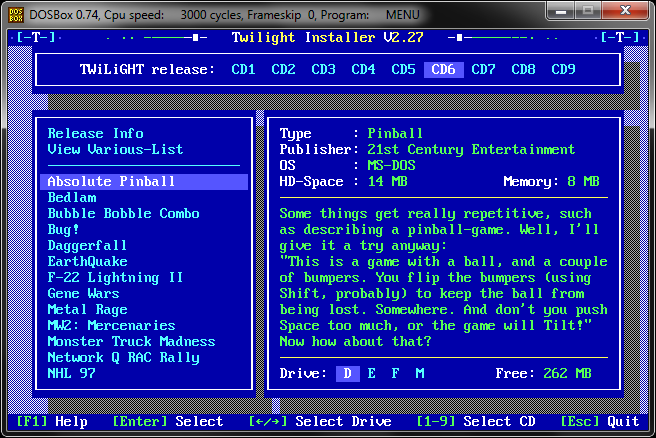Choose EarthQuake in the list
The image size is (656, 438).
coord(87,261)
